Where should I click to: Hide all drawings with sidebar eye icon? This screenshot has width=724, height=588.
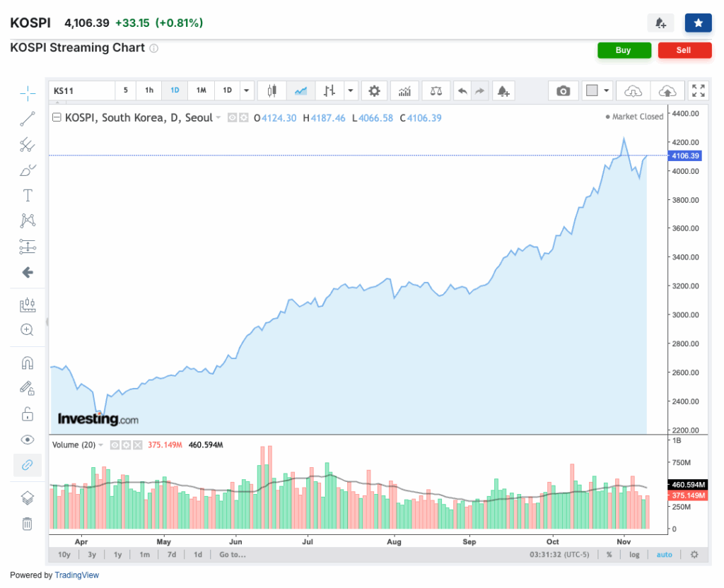[x=27, y=440]
